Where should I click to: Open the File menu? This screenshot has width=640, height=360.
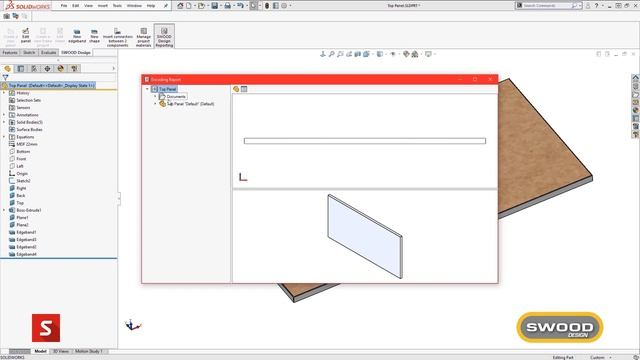[64, 6]
